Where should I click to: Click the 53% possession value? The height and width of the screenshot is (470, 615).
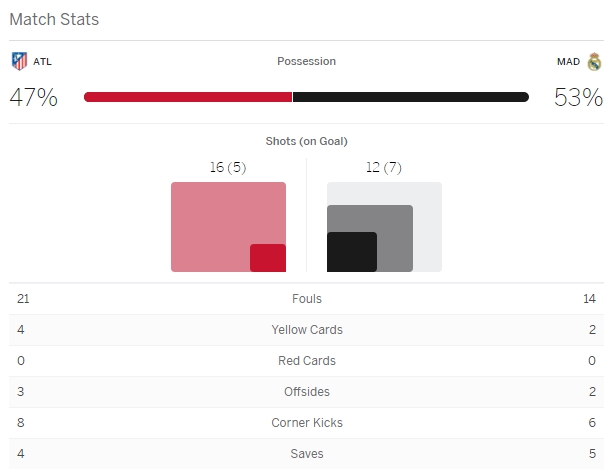[x=579, y=97]
